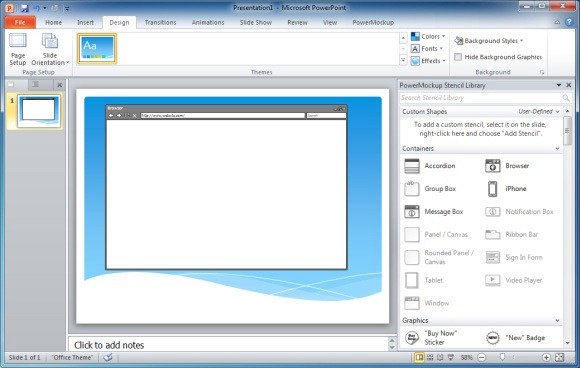Open the Page Setup dialog
The image size is (580, 368).
[x=18, y=50]
